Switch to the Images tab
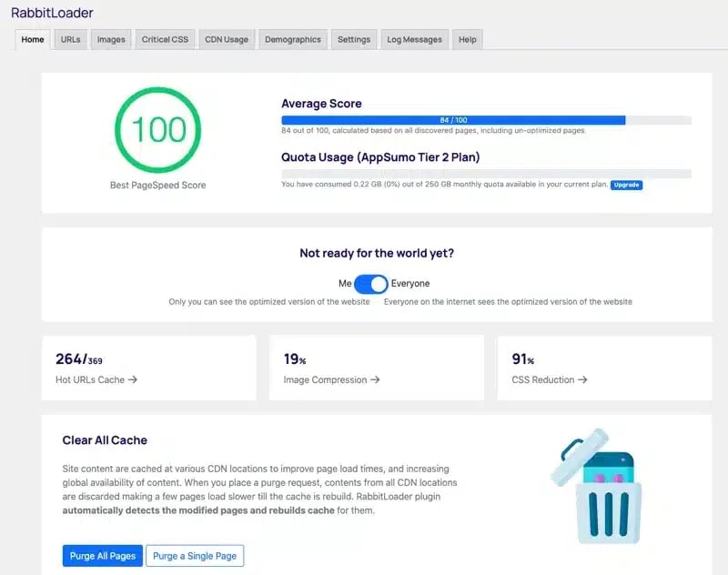The width and height of the screenshot is (728, 575). pos(111,40)
